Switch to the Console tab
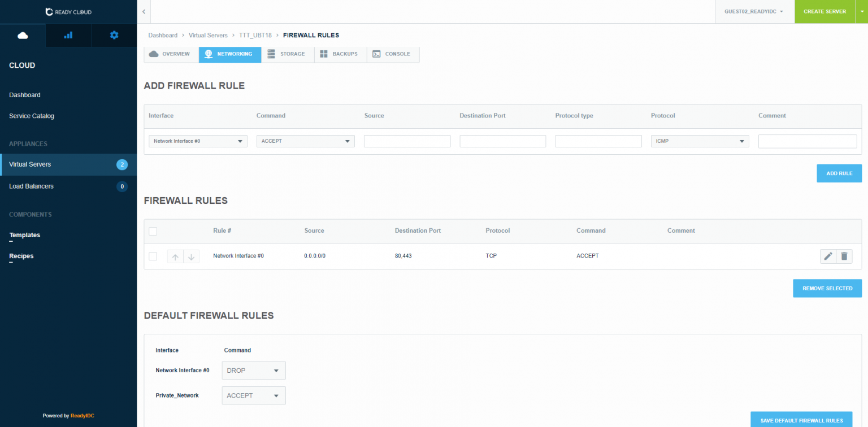Screen dimensions: 868x427 click(393, 54)
